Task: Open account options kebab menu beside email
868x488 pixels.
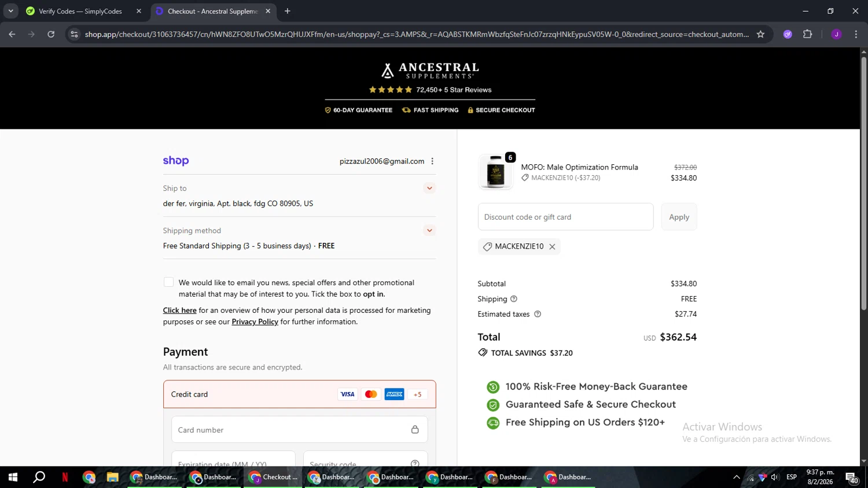Action: pyautogui.click(x=432, y=161)
